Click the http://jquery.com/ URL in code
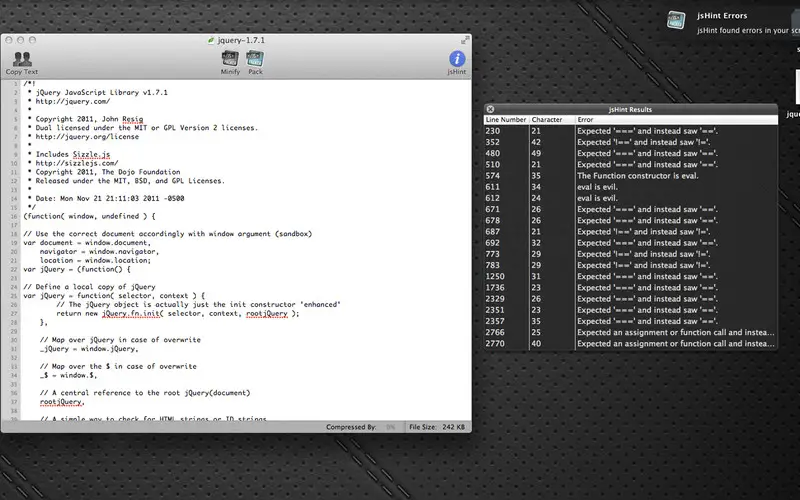Viewport: 800px width, 500px height. pos(72,101)
